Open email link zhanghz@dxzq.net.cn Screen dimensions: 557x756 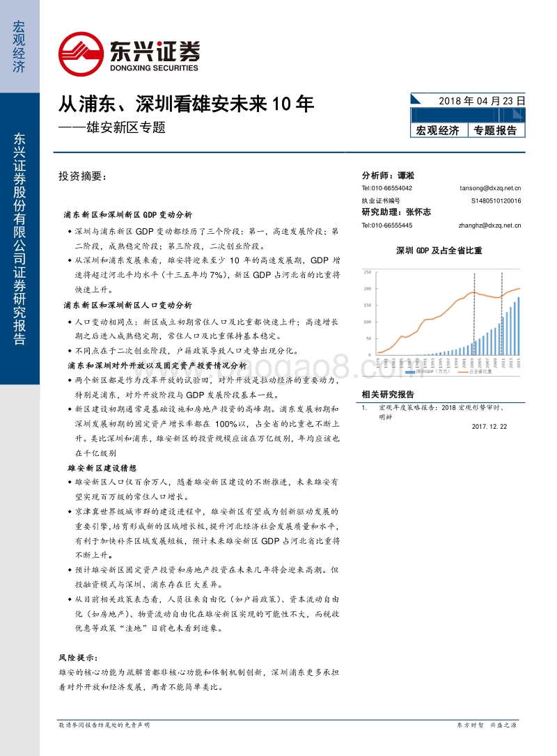[x=489, y=225]
